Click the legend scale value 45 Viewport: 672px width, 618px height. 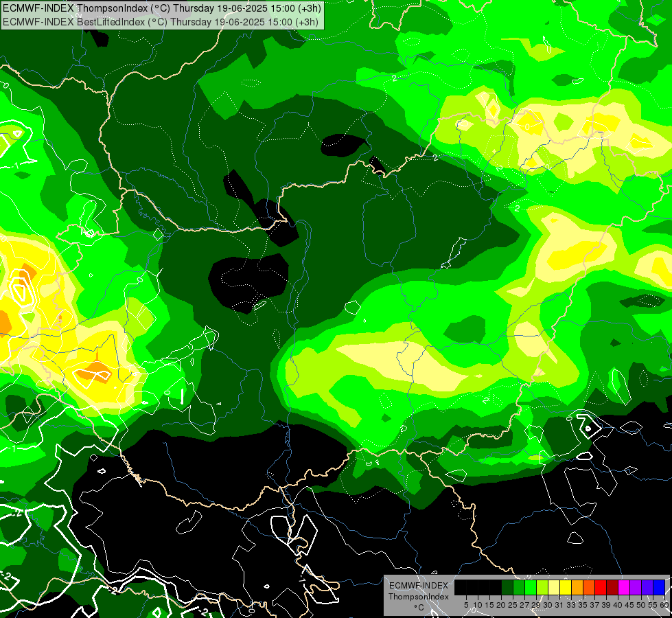[630, 605]
